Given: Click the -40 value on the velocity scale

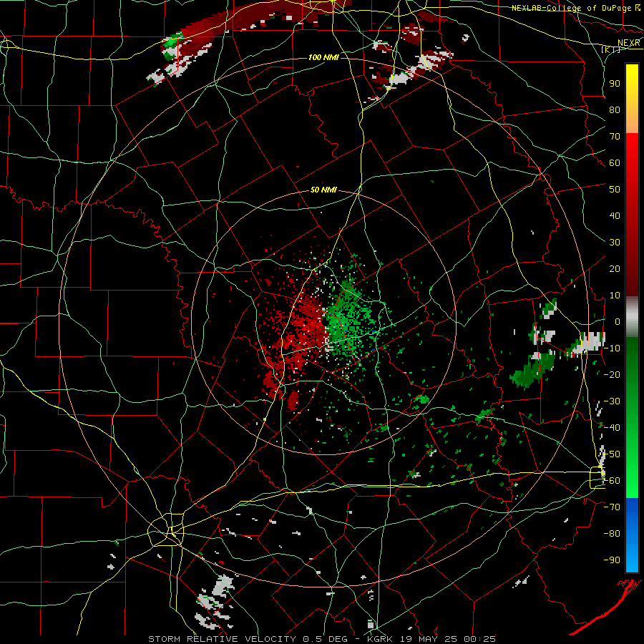Looking at the screenshot, I should click(612, 428).
